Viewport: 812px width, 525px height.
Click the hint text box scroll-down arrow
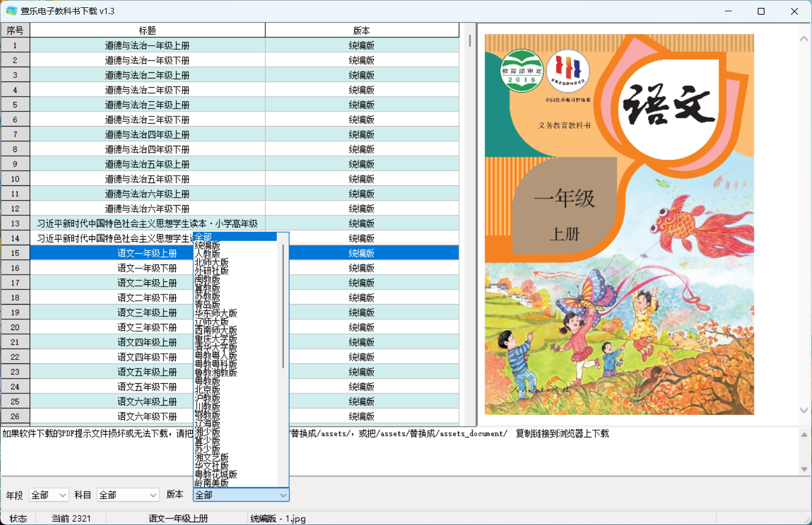(x=804, y=469)
